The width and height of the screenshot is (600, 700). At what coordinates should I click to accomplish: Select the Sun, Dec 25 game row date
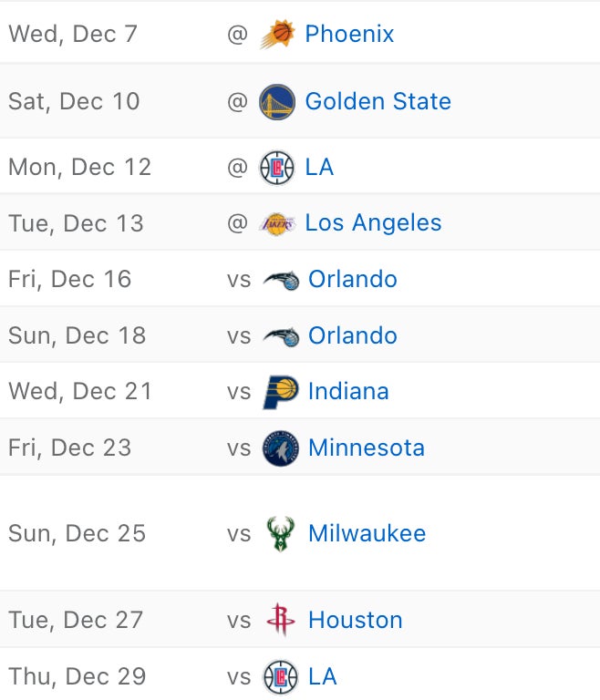click(x=77, y=533)
